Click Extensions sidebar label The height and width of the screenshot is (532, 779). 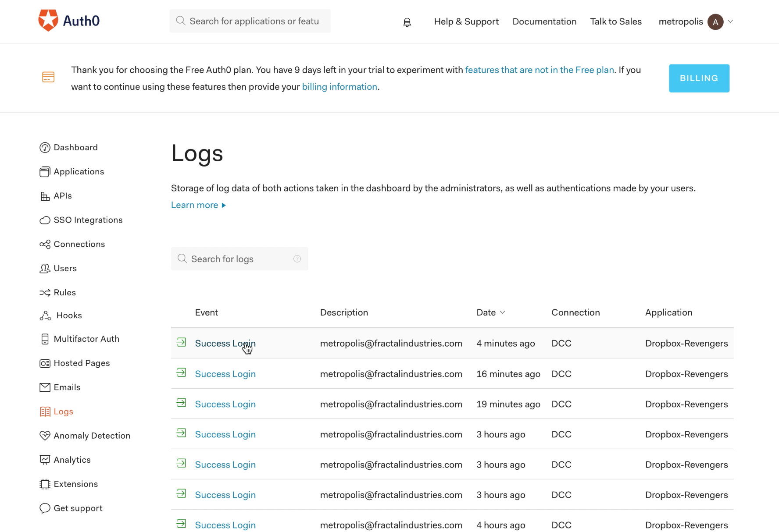(75, 484)
